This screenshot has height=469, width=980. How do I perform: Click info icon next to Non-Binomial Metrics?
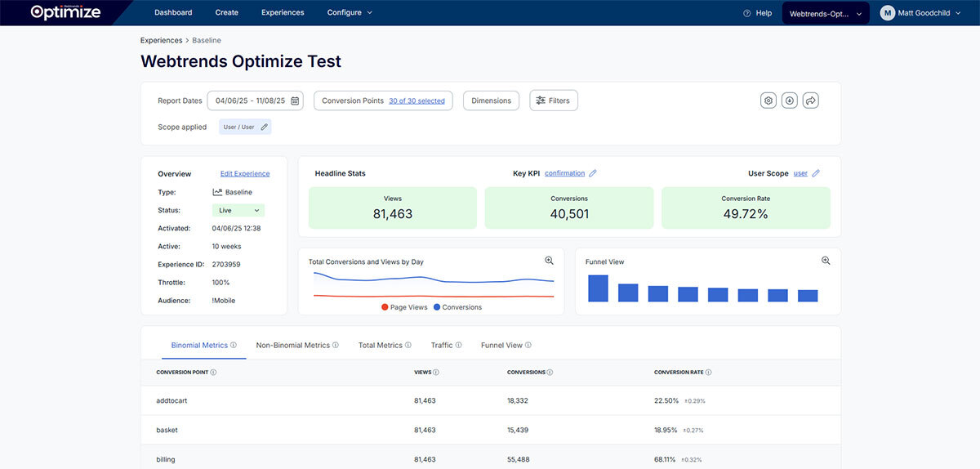coord(336,346)
